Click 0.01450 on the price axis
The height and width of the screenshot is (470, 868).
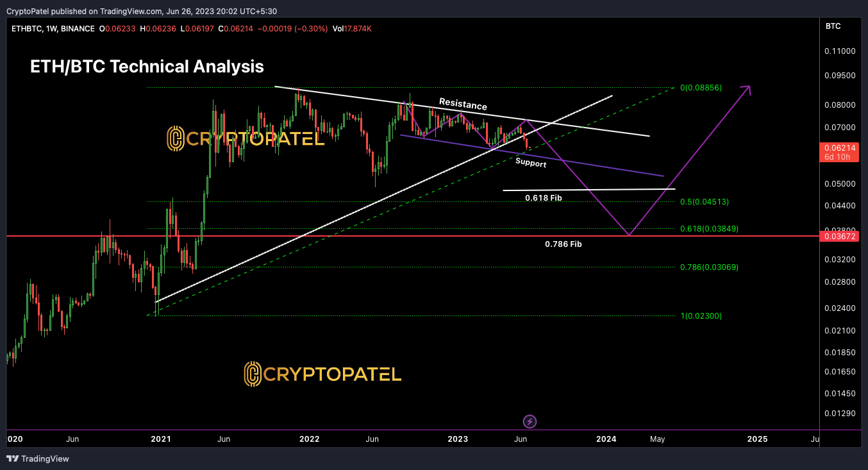[840, 394]
